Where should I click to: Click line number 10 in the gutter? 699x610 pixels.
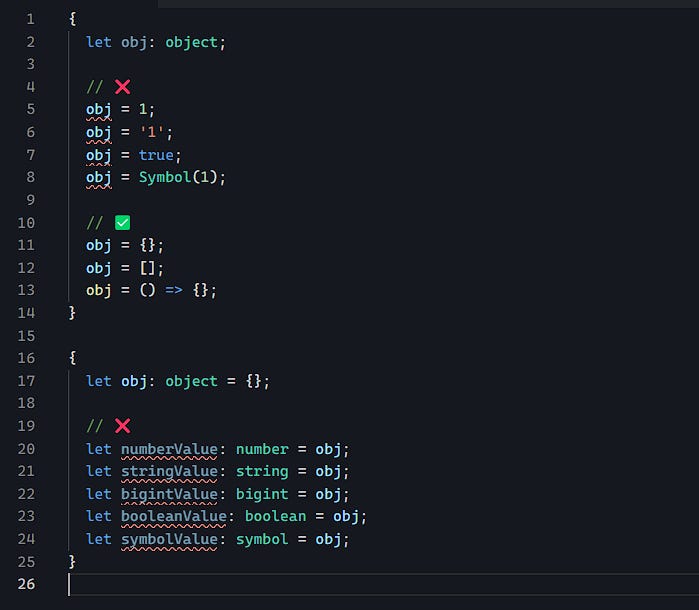[26, 223]
